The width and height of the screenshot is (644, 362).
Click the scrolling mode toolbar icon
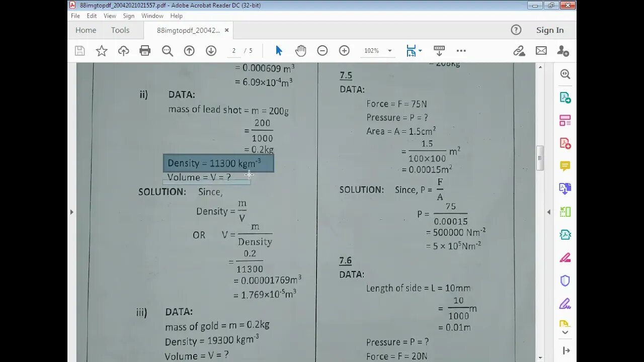click(x=439, y=51)
